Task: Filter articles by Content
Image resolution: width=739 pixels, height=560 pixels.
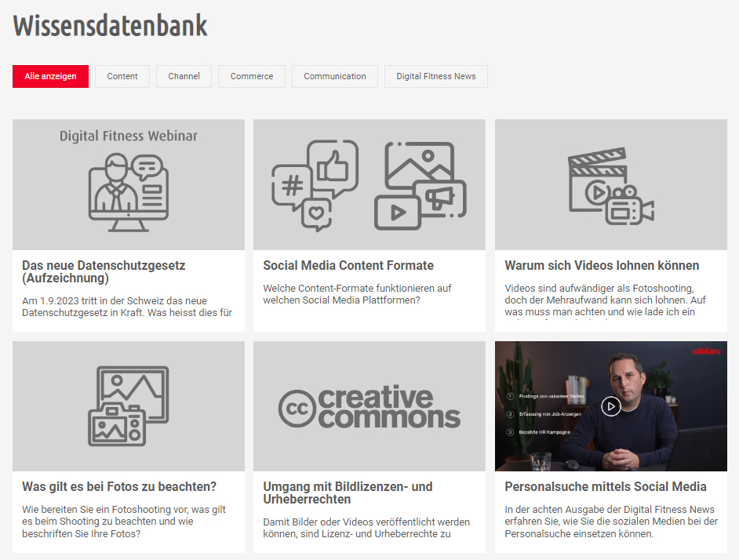Action: [122, 76]
